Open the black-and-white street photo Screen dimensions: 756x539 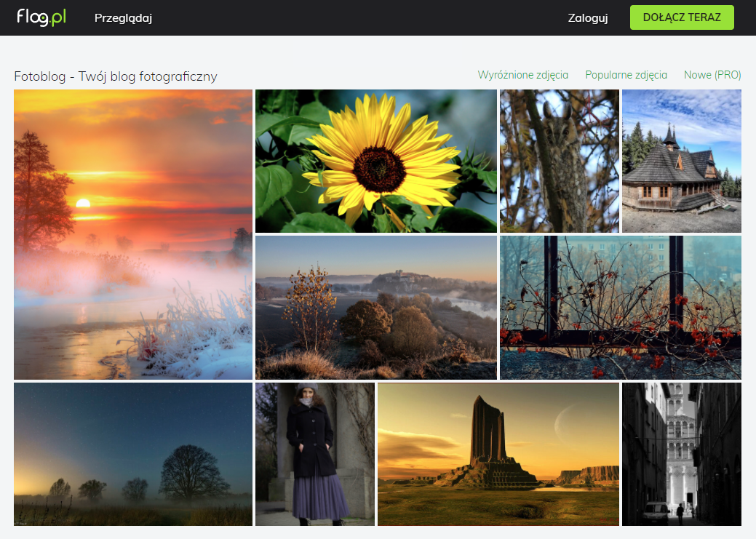(x=682, y=454)
